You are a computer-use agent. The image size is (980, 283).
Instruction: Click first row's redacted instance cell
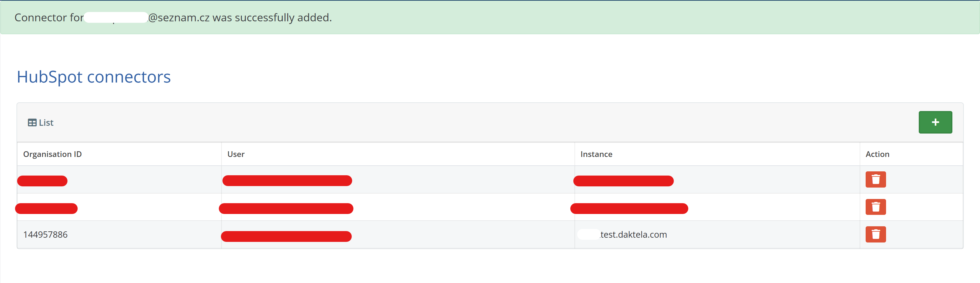tap(623, 181)
